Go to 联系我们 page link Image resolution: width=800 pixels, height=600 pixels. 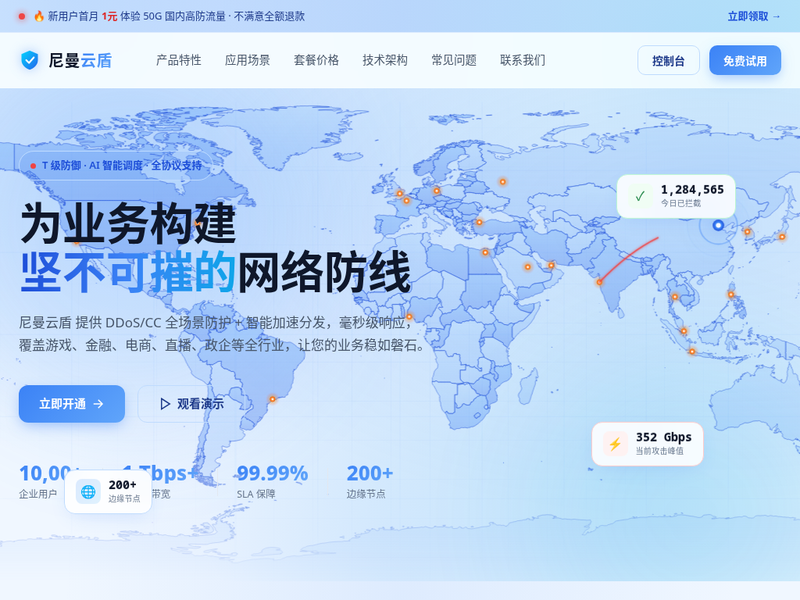[523, 60]
